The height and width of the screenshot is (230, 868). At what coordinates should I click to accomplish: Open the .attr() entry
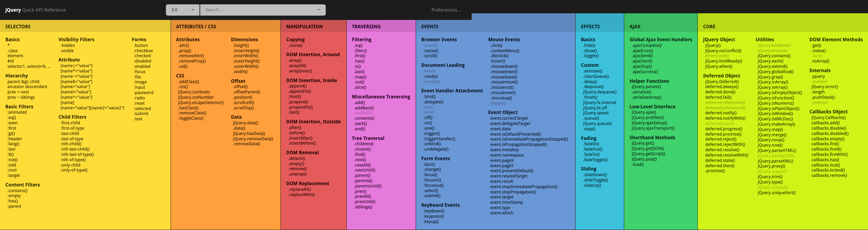183,45
